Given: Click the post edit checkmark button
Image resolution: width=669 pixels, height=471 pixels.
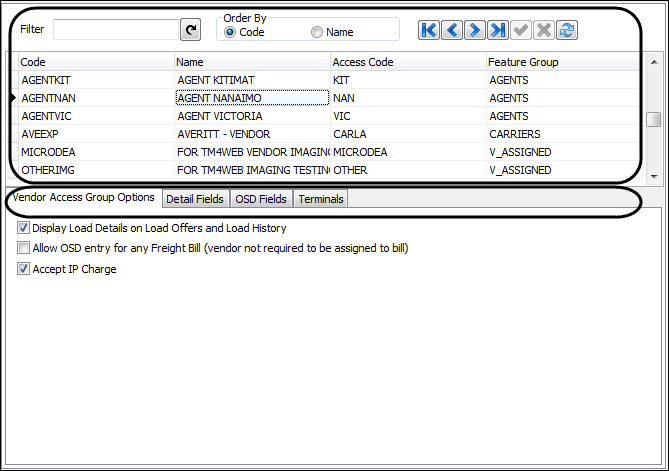Looking at the screenshot, I should (521, 30).
